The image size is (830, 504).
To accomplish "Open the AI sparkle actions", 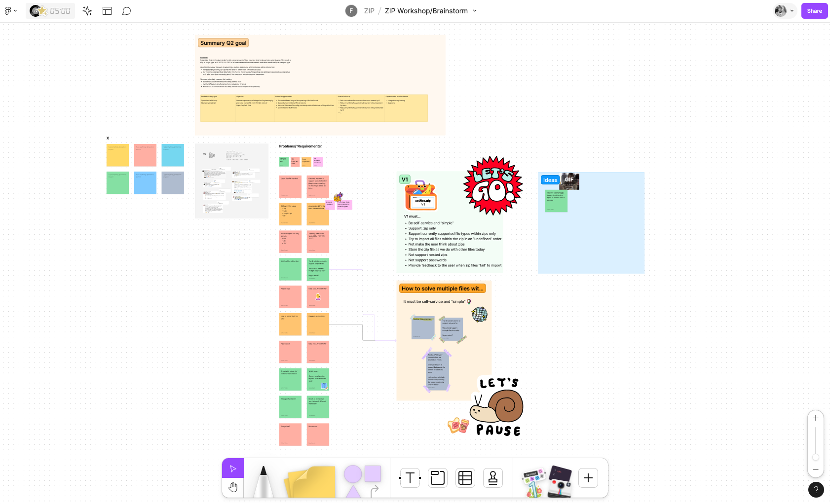I will (87, 11).
